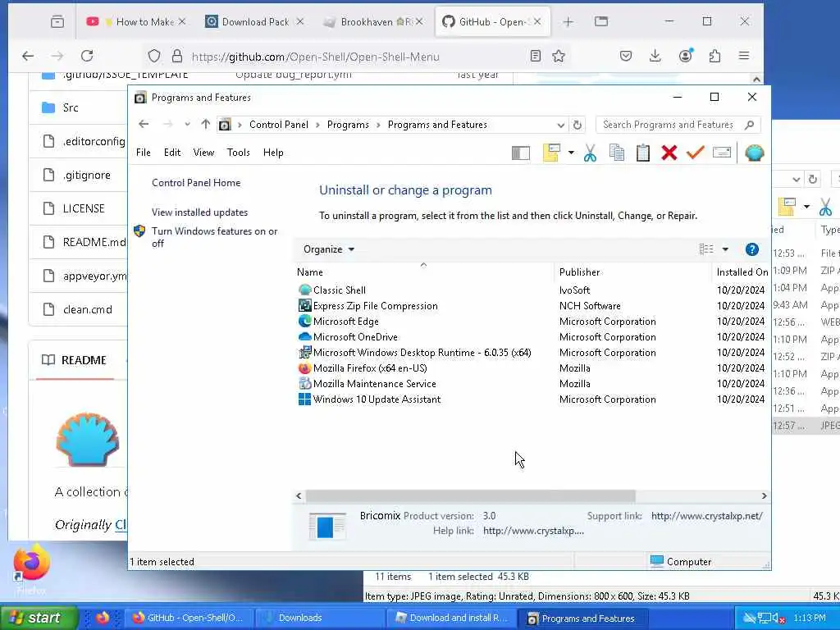840x630 pixels.
Task: Click the back arrow in Programs and Features
Action: click(x=144, y=125)
